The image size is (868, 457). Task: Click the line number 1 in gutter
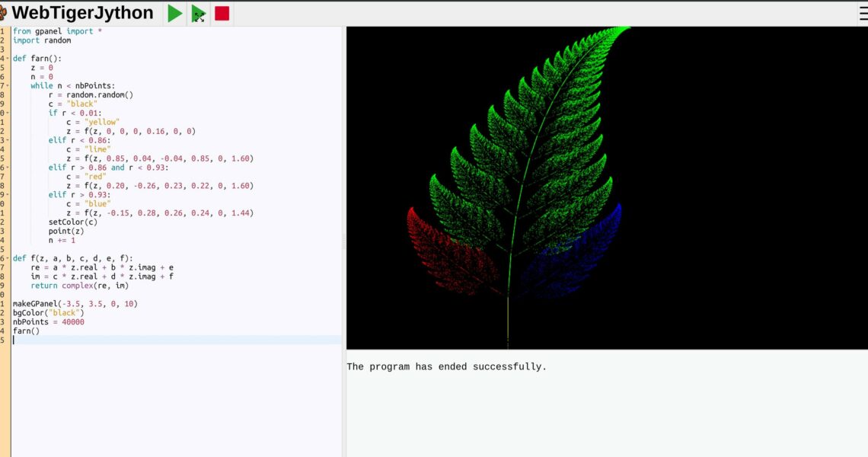(4, 31)
